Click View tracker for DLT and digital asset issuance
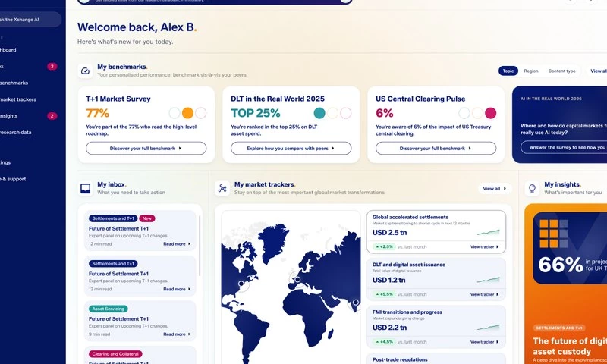This screenshot has height=364, width=607. (484, 294)
